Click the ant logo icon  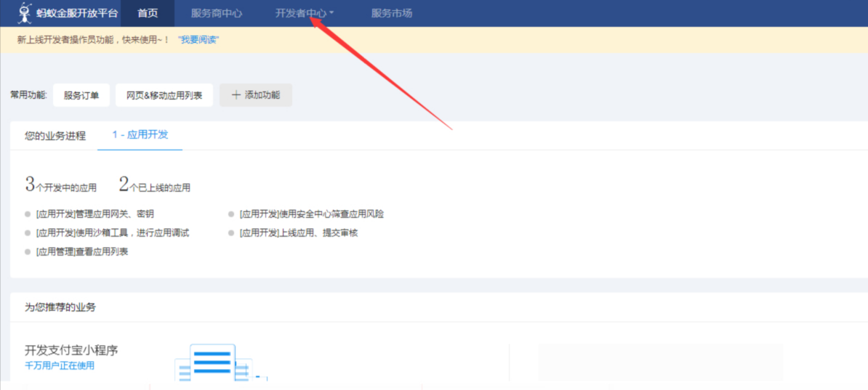(x=25, y=13)
